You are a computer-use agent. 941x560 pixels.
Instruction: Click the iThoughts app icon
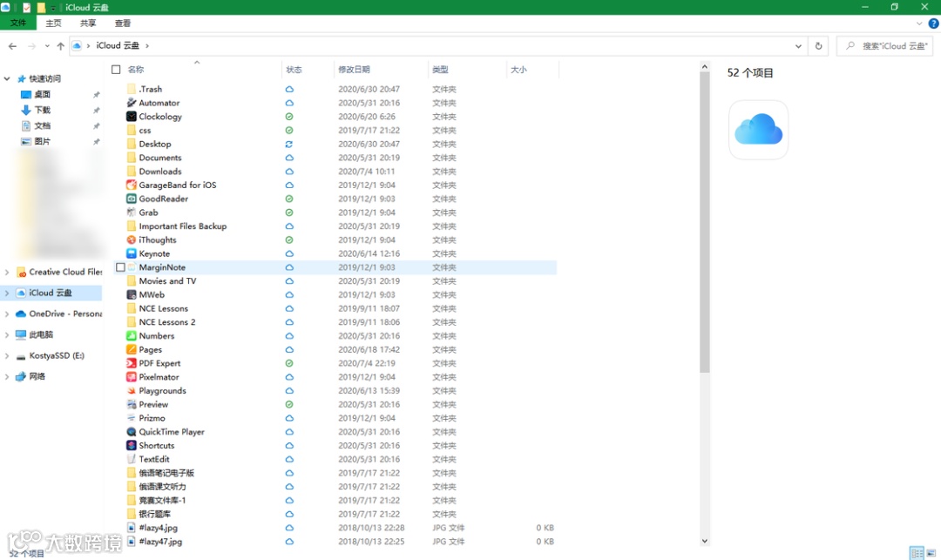click(132, 240)
